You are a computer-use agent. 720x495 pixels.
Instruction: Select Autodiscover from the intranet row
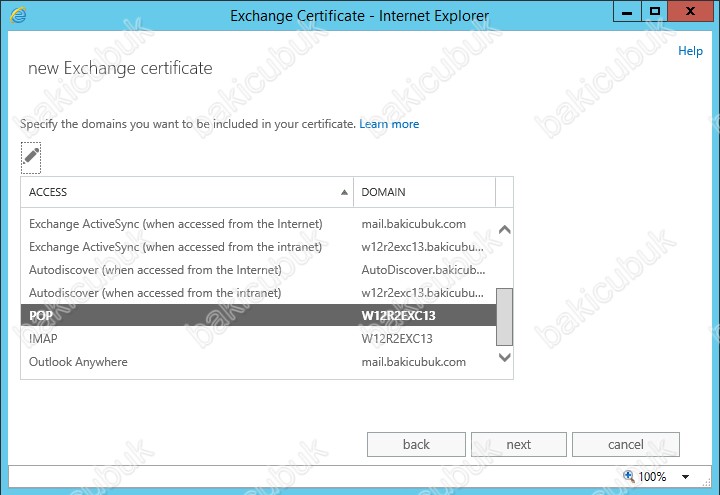pos(259,292)
